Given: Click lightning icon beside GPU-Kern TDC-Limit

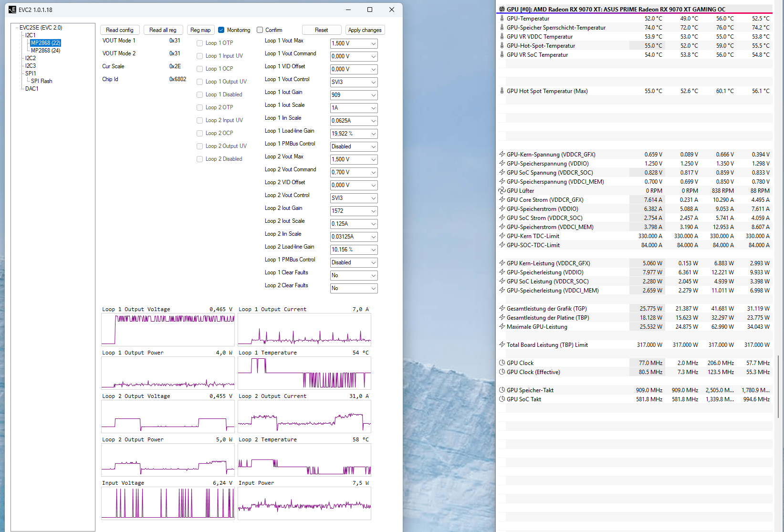Looking at the screenshot, I should pyautogui.click(x=502, y=236).
